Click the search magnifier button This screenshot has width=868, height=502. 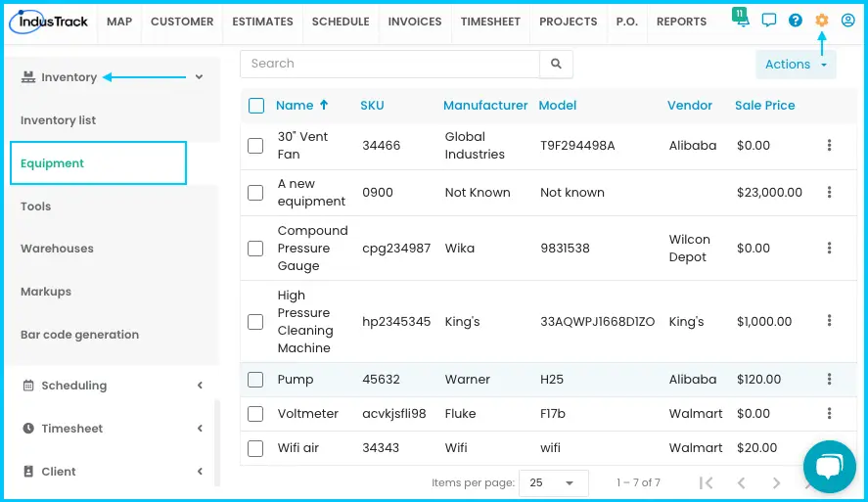557,64
